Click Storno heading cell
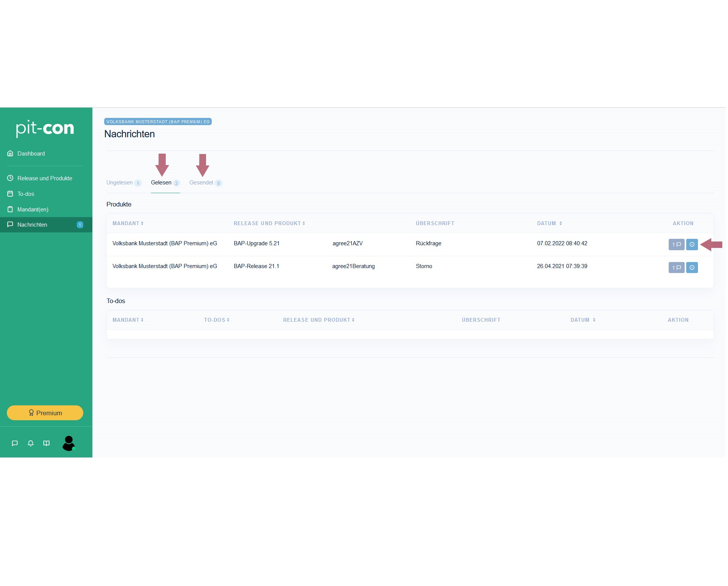Viewport: 728px width, 586px height. pyautogui.click(x=424, y=266)
